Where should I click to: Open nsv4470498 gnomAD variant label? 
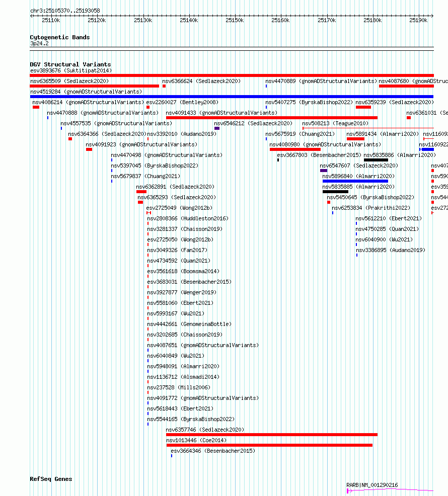coord(167,155)
